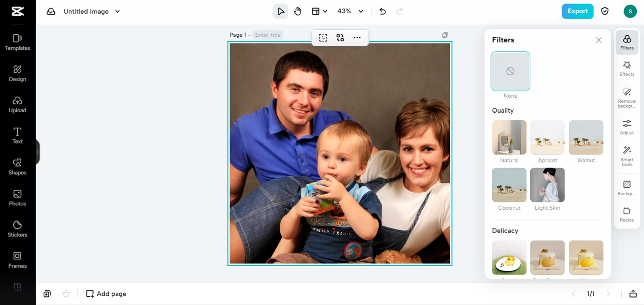Go to the next page arrow
The height and width of the screenshot is (305, 644).
[x=608, y=294]
